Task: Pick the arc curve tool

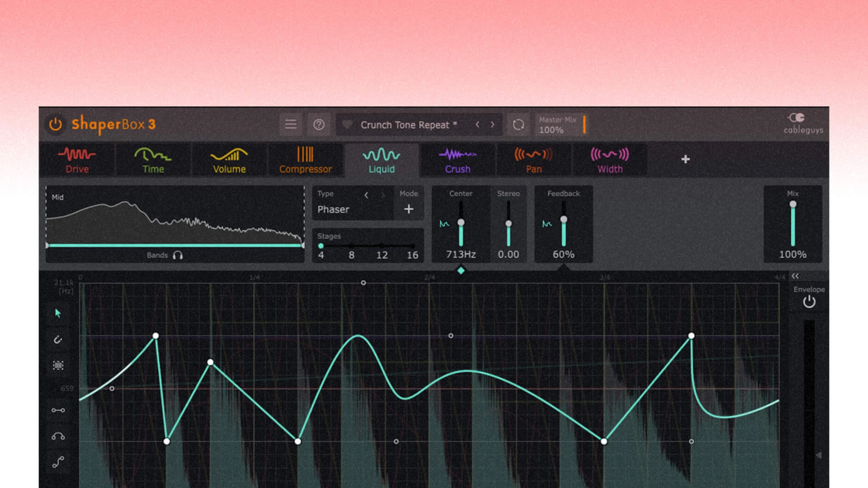Action: (x=58, y=436)
